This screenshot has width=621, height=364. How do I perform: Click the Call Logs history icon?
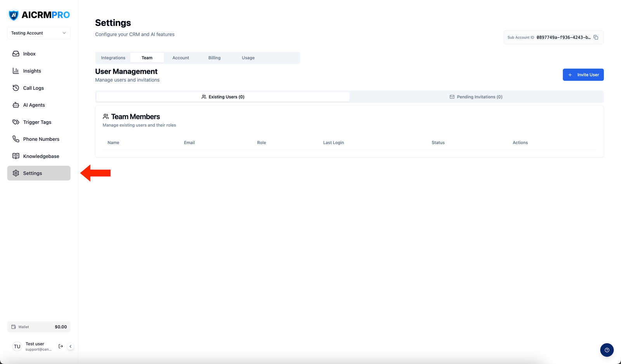(16, 88)
